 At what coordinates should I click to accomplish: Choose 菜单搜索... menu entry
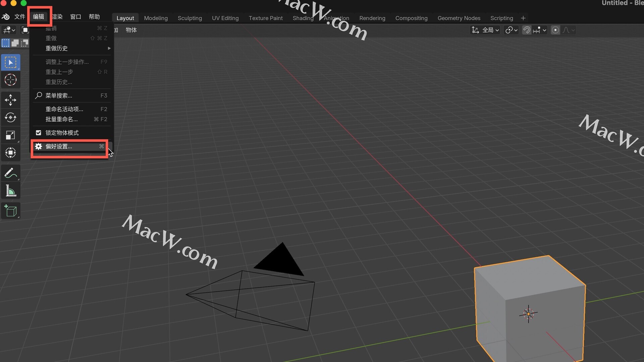pyautogui.click(x=72, y=96)
